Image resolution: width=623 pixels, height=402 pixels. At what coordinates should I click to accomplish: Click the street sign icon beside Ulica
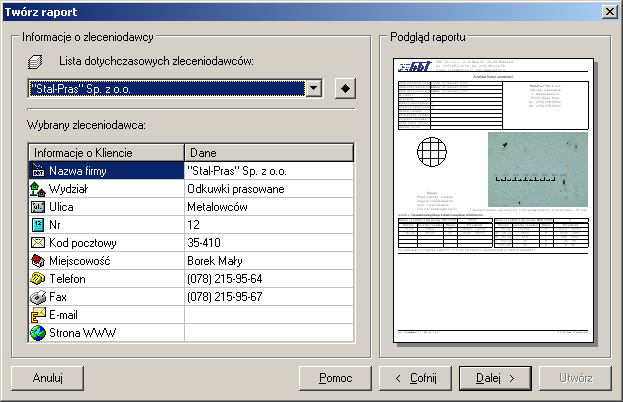coord(38,207)
